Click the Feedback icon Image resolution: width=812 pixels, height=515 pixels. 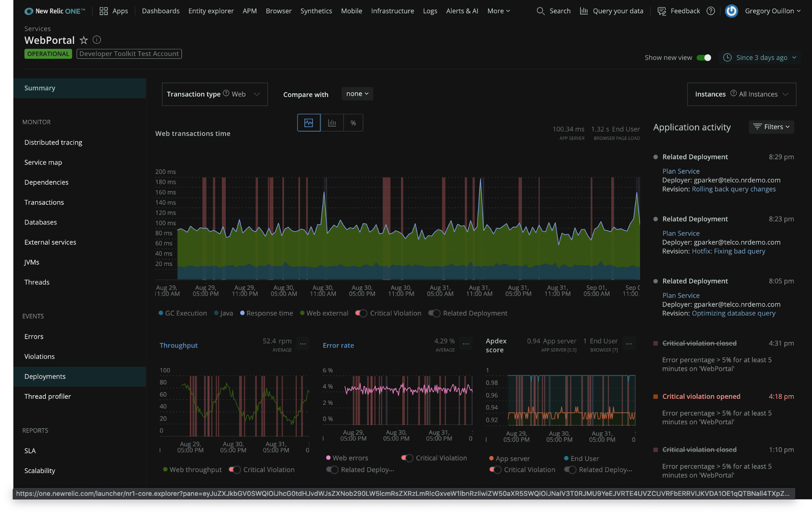(662, 11)
